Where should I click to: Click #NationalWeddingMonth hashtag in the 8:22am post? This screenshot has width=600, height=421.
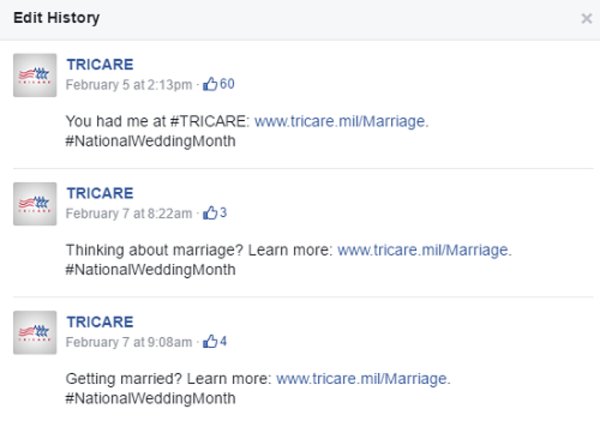click(x=150, y=270)
